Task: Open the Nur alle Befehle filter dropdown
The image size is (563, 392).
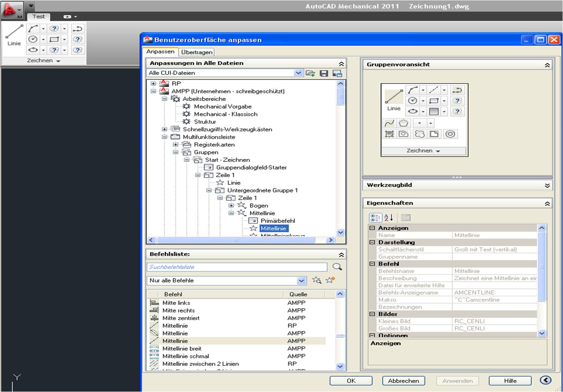Action: click(x=301, y=281)
